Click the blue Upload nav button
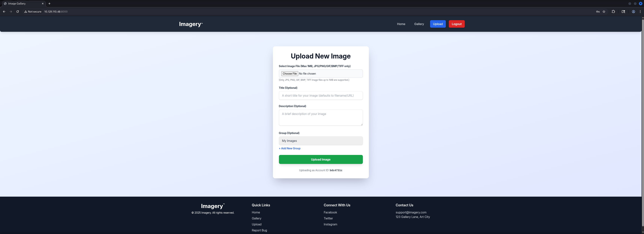644x234 pixels. pos(438,24)
